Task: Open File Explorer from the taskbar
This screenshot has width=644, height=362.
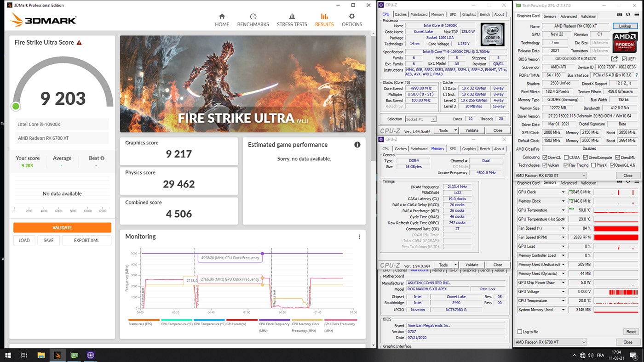Action: pyautogui.click(x=41, y=355)
